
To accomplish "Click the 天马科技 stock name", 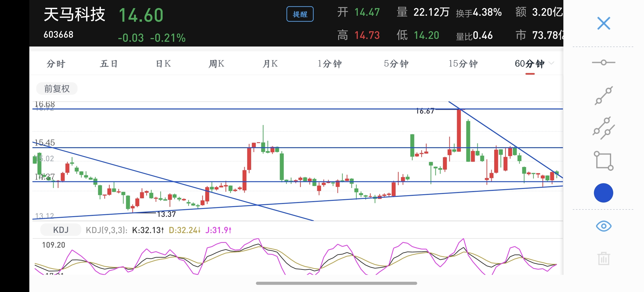I will coord(74,15).
